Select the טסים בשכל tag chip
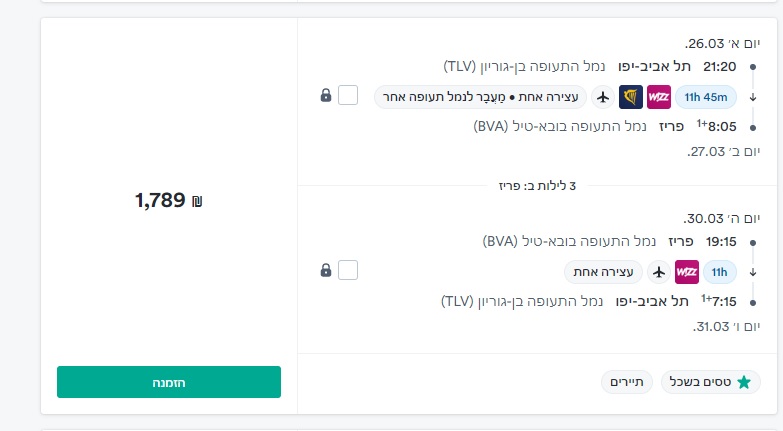The height and width of the screenshot is (431, 783). tap(711, 382)
